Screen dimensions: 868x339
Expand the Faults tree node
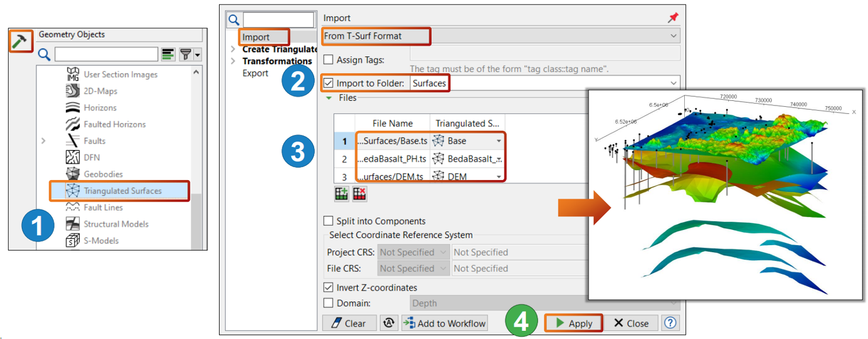[x=43, y=141]
